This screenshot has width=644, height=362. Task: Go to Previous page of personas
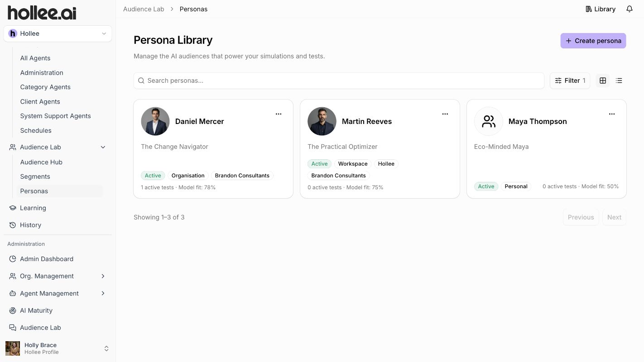[581, 217]
